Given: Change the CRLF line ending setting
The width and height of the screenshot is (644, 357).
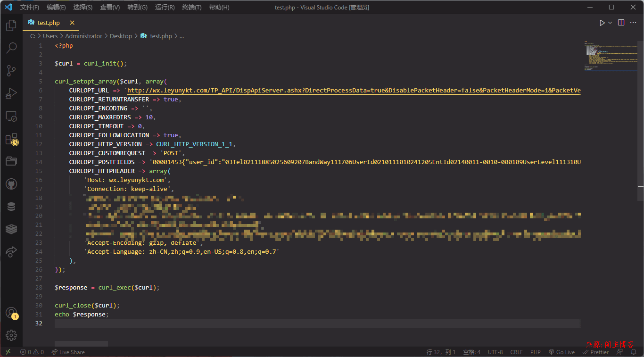Looking at the screenshot, I should tap(516, 352).
